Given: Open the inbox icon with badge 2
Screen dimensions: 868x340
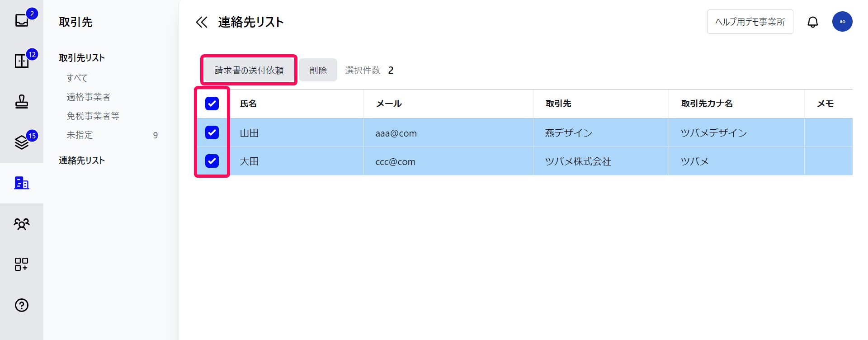Looking at the screenshot, I should 22,20.
